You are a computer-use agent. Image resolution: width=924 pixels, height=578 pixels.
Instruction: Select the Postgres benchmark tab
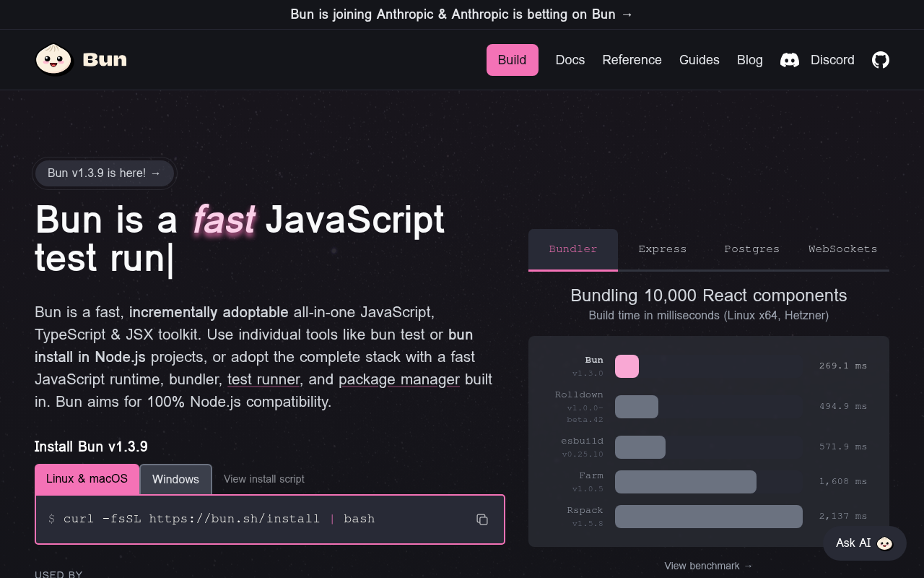(751, 249)
